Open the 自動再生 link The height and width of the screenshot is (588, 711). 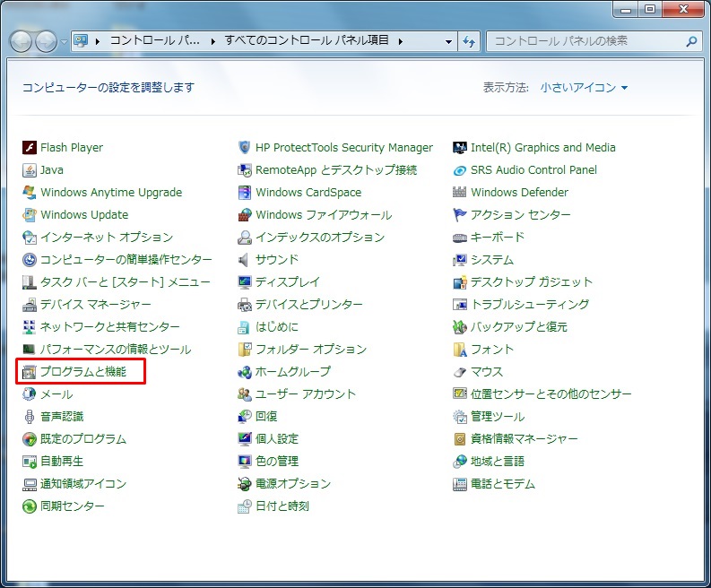pyautogui.click(x=62, y=461)
